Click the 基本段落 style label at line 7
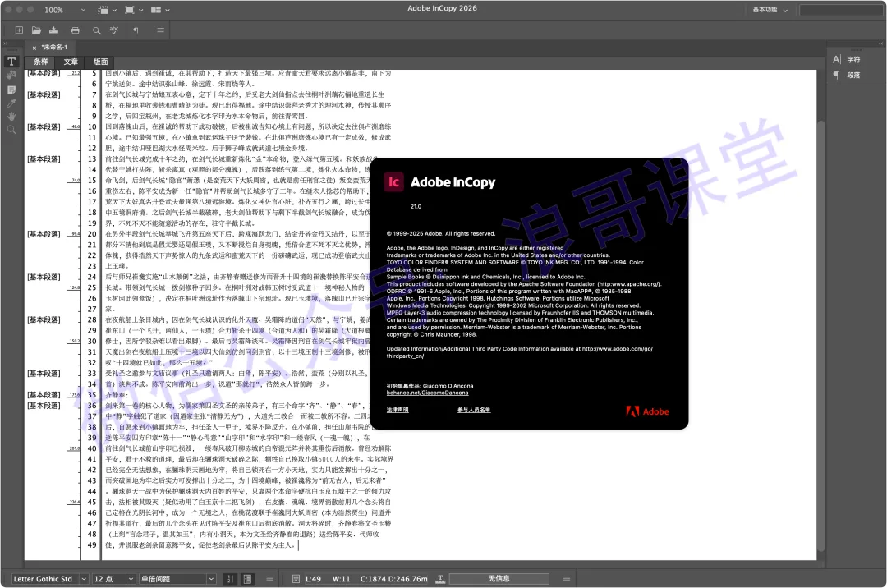The height and width of the screenshot is (588, 887). 44,94
